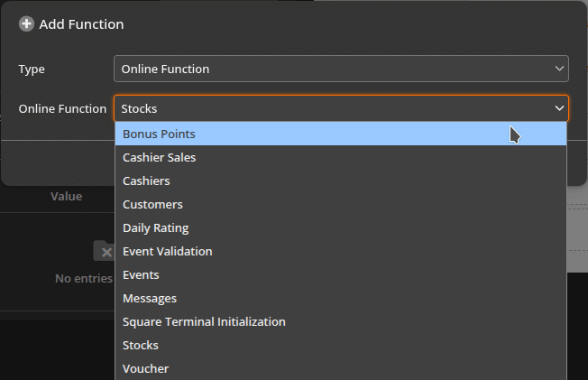Select the Voucher option
Screen dimensions: 588x380
[x=341, y=369]
